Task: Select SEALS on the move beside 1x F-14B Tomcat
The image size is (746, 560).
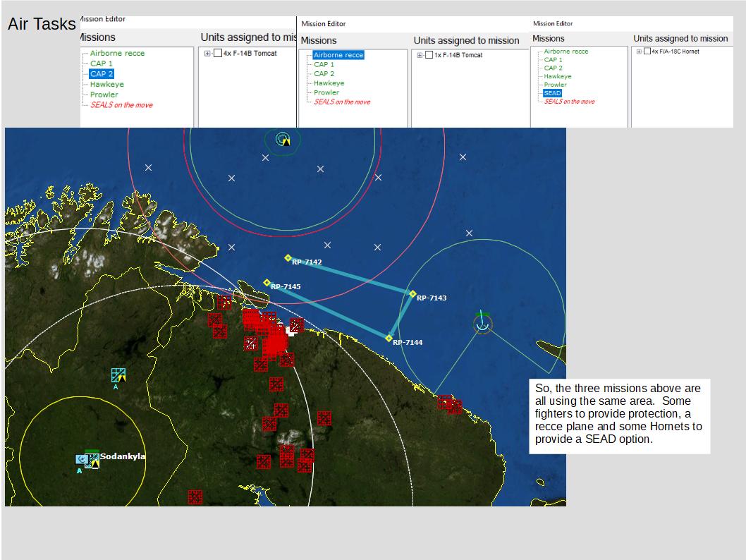Action: 342,102
